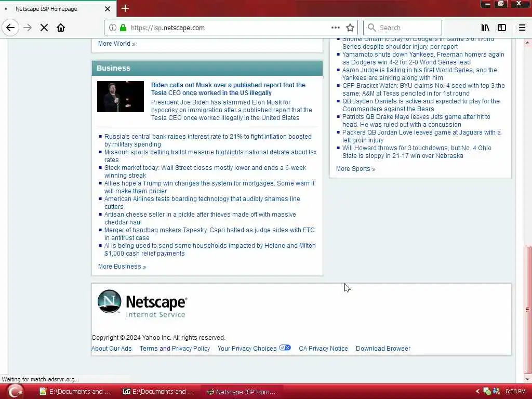This screenshot has height=399, width=532.
Task: Open the AI cash relief payments article
Action: pyautogui.click(x=210, y=249)
